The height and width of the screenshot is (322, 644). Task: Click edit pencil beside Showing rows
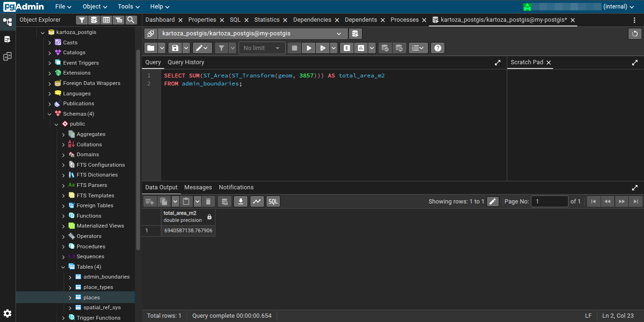pos(493,202)
